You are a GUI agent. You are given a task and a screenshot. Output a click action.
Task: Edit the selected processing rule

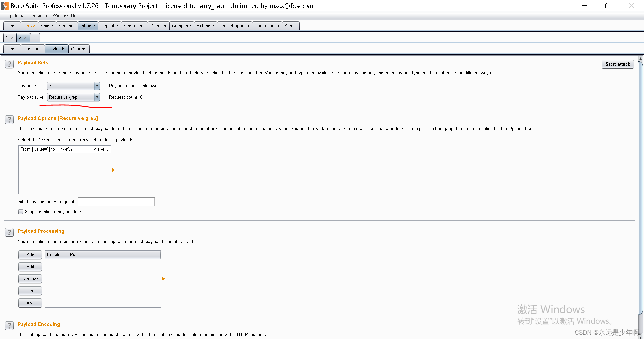pyautogui.click(x=30, y=267)
